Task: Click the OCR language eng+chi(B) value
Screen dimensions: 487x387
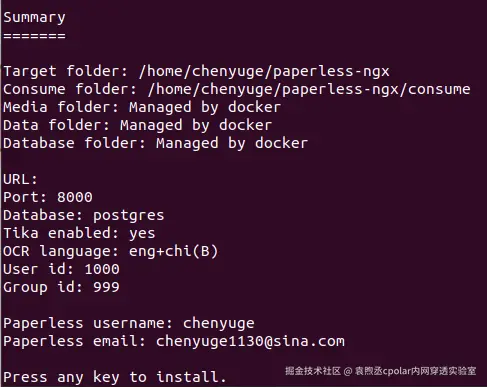Action: pos(173,251)
